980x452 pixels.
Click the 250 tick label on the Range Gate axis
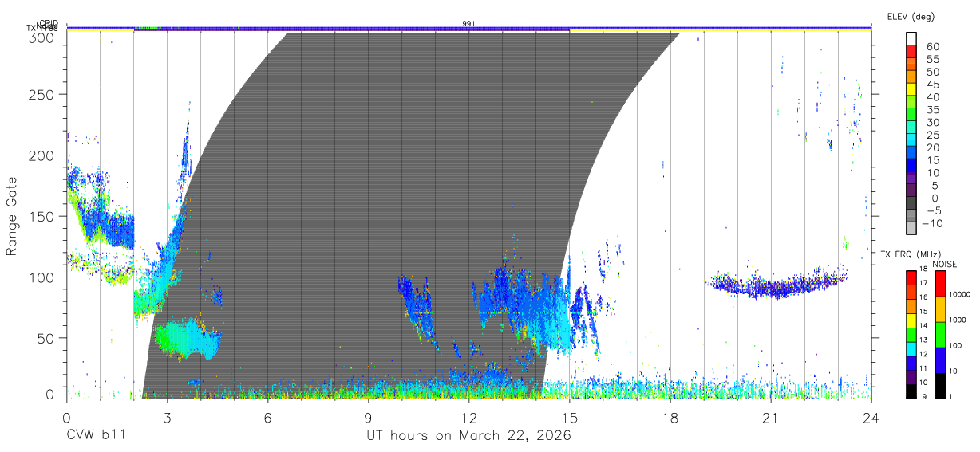[41, 94]
